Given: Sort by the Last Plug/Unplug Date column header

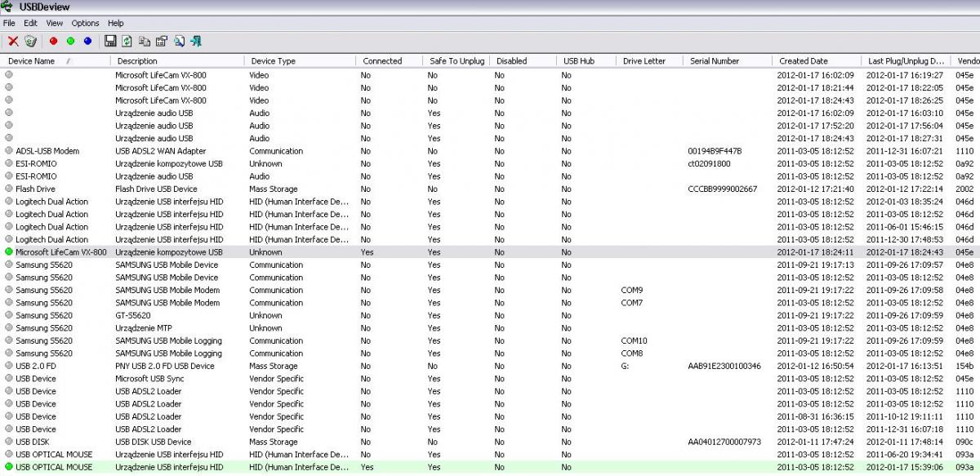Looking at the screenshot, I should coord(906,61).
